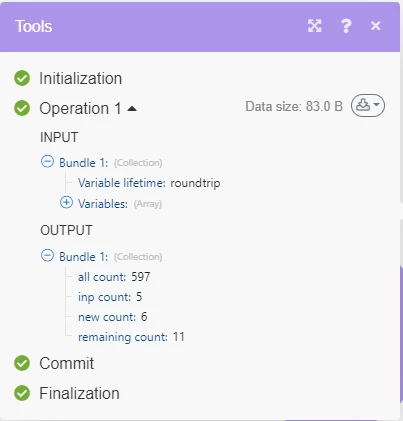Select the new count item
This screenshot has height=421, width=403.
[x=113, y=317]
